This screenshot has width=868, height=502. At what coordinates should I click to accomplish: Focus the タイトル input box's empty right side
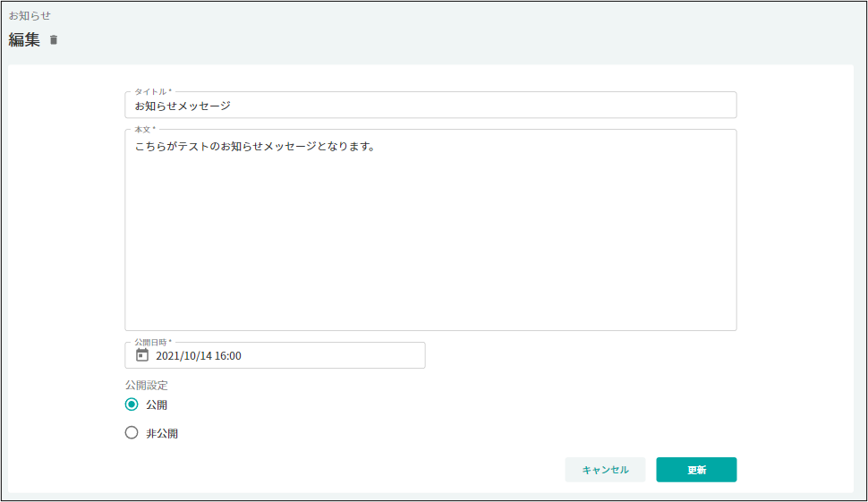[x=537, y=106]
